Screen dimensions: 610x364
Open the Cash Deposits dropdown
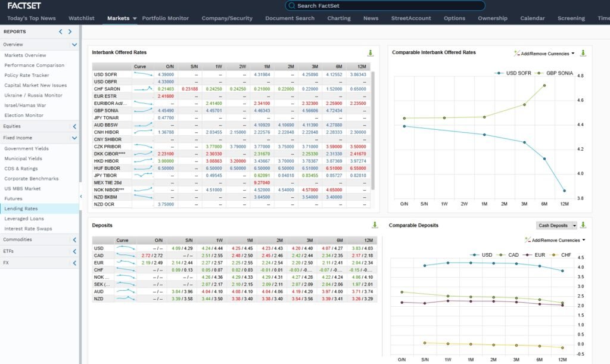pyautogui.click(x=556, y=225)
